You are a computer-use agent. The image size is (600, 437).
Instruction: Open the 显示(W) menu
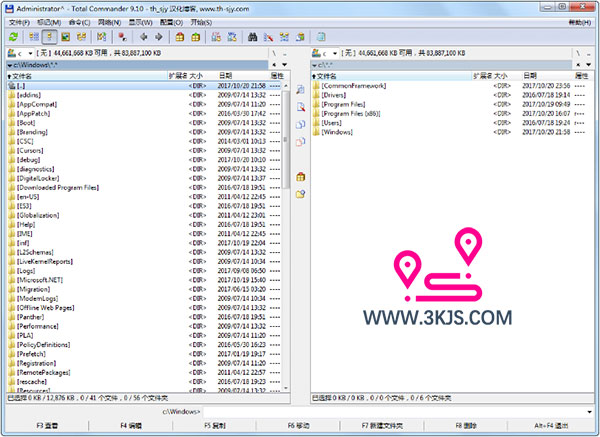[140, 23]
